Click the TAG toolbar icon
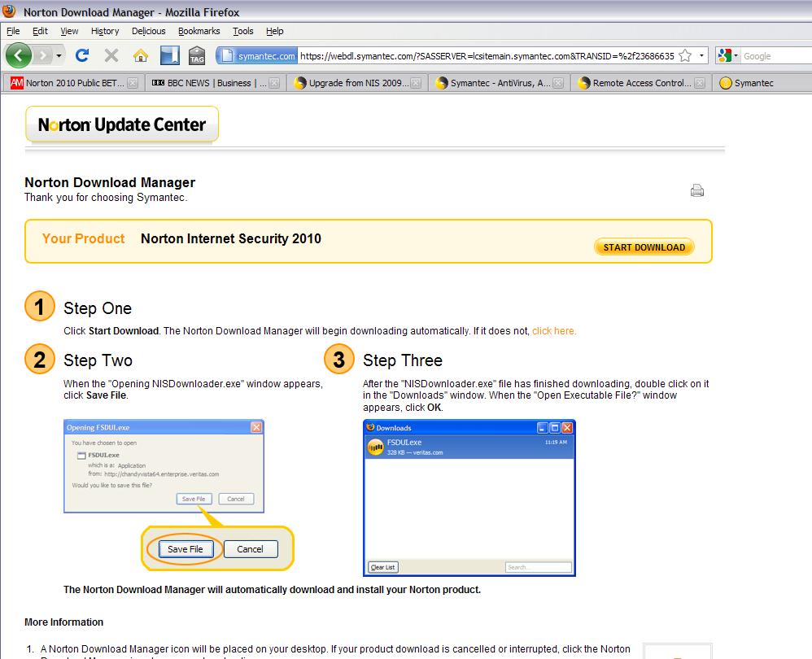 pos(197,55)
